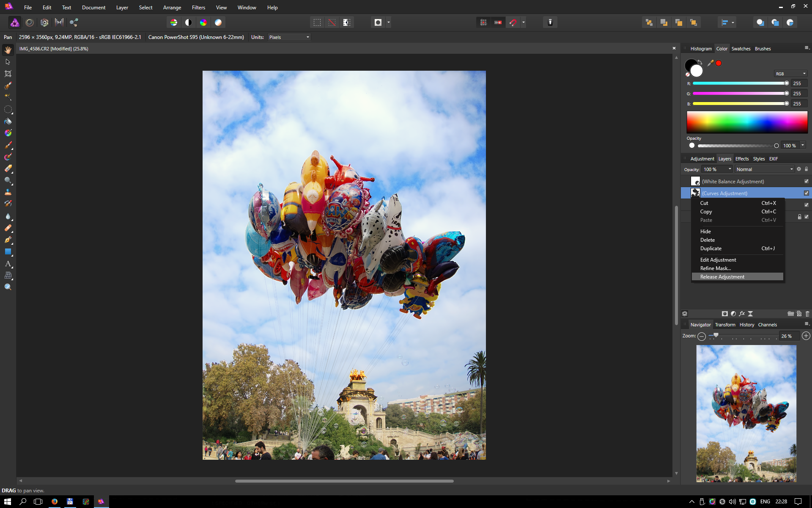812x508 pixels.
Task: Select the Flood Fill tool
Action: click(x=8, y=121)
